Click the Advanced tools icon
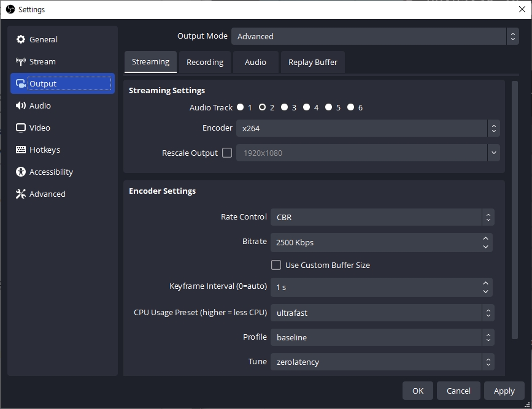The width and height of the screenshot is (532, 409). click(21, 194)
